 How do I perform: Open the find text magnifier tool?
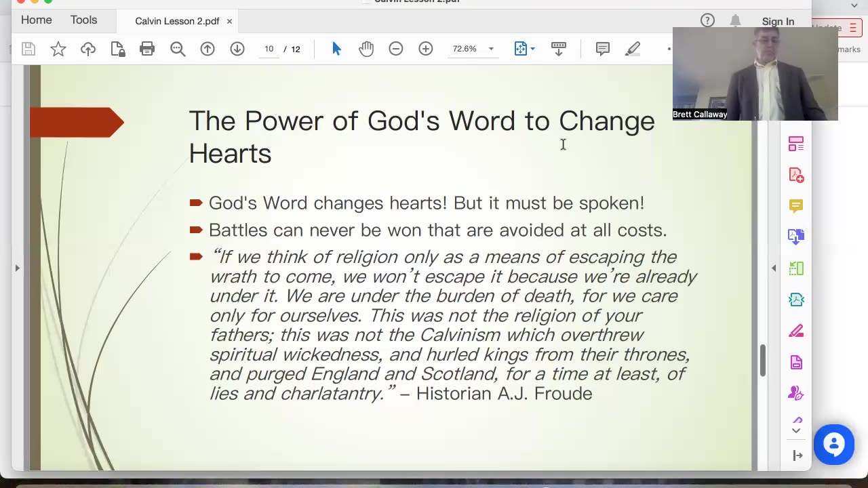(178, 49)
